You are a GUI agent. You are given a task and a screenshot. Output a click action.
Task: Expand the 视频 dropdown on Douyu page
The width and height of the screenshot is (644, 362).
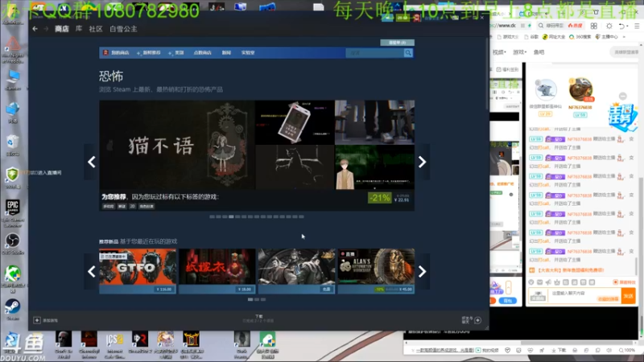coord(499,52)
